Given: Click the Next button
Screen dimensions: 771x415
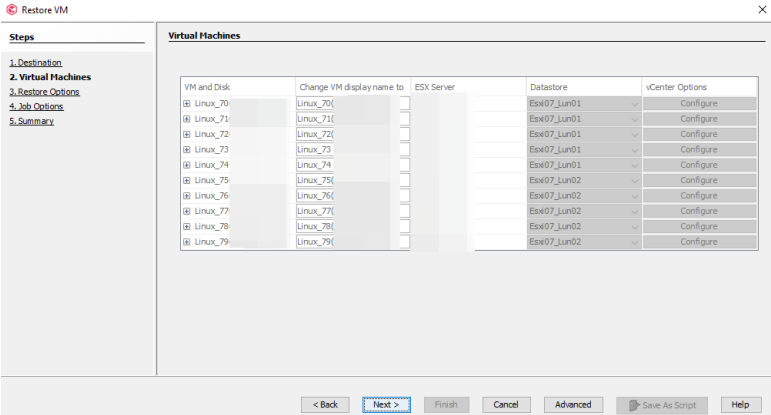Looking at the screenshot, I should coord(386,404).
